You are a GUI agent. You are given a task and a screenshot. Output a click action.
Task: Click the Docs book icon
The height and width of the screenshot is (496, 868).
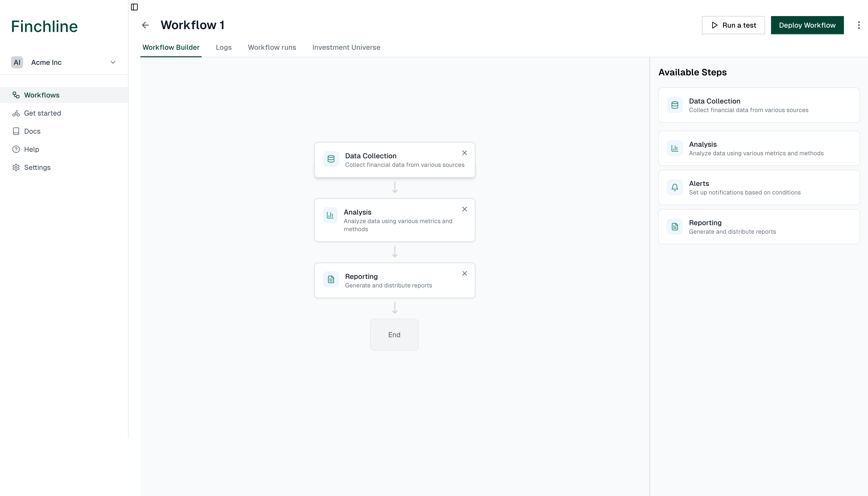point(16,131)
